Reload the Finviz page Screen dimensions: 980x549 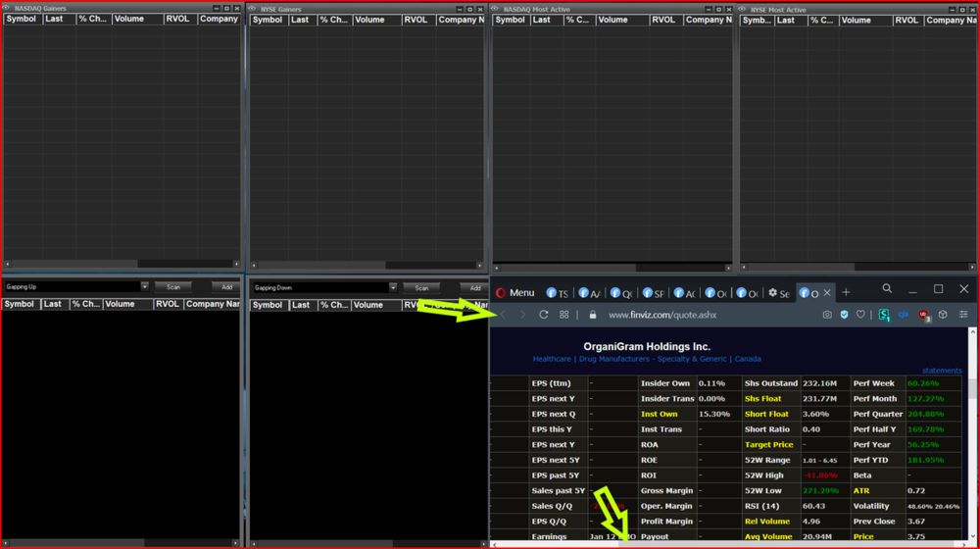[x=544, y=315]
